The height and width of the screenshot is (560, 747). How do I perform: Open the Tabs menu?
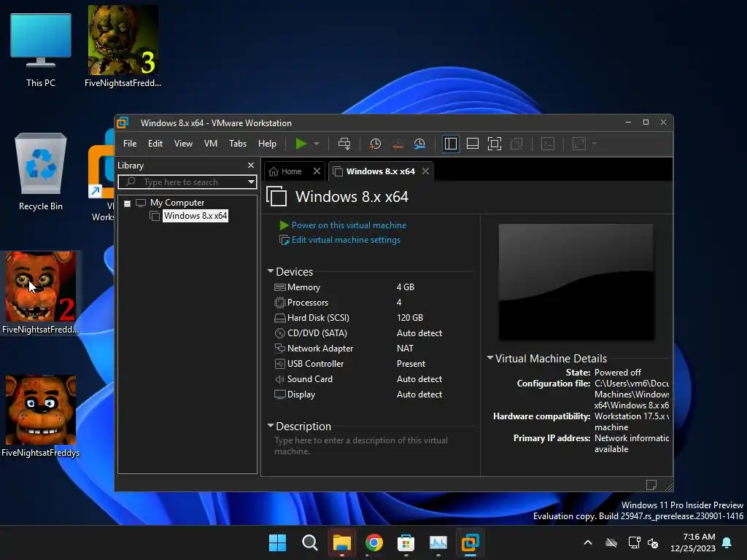[238, 144]
